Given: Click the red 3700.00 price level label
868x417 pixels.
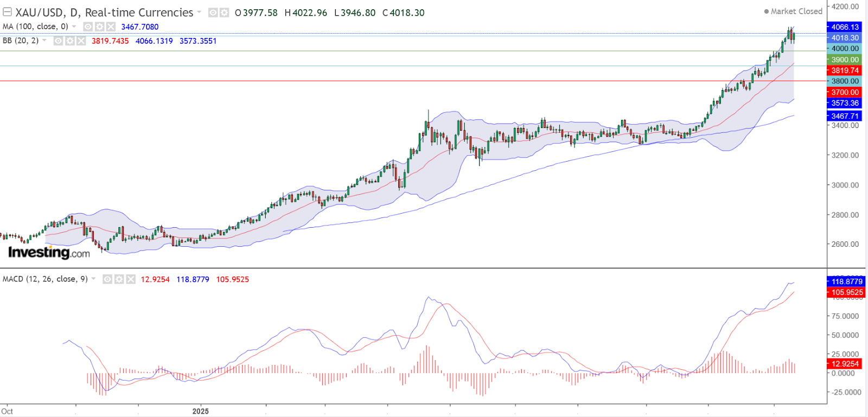Looking at the screenshot, I should click(845, 92).
